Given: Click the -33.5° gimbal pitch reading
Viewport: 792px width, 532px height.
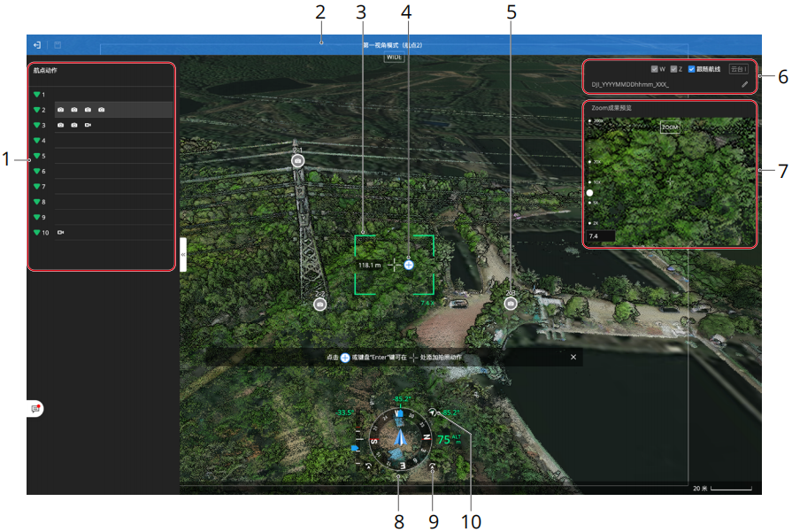Looking at the screenshot, I should pyautogui.click(x=344, y=412).
